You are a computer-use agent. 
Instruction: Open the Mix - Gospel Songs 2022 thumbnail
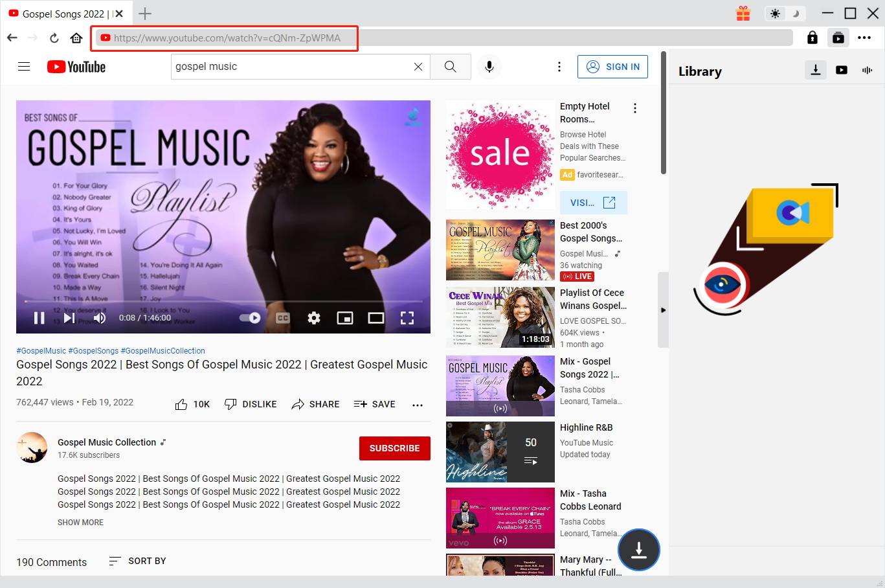pyautogui.click(x=500, y=386)
